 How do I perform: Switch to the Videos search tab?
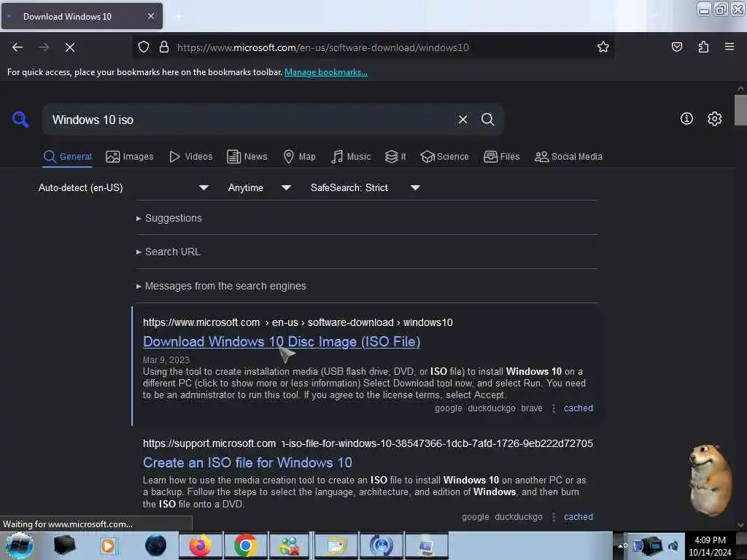coord(190,157)
